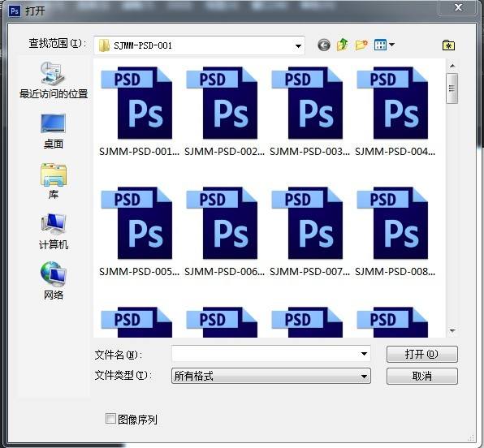Screen dimensions: 484x448
Task: Click the file name SJMM-PSD-008... label
Action: 395,272
